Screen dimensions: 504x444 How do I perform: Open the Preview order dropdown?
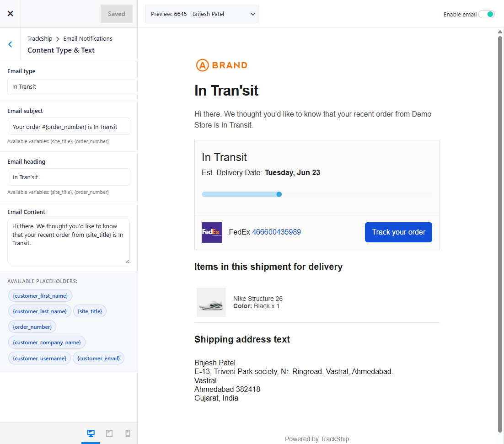202,14
